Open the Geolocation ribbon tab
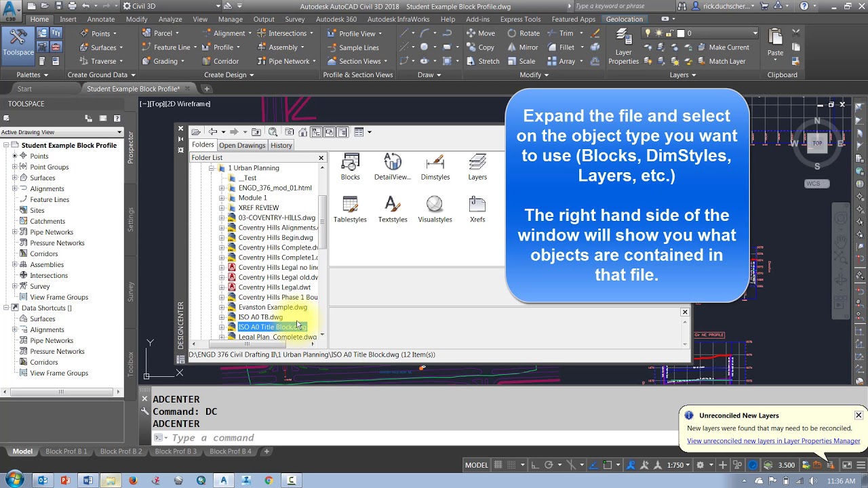 pyautogui.click(x=625, y=19)
